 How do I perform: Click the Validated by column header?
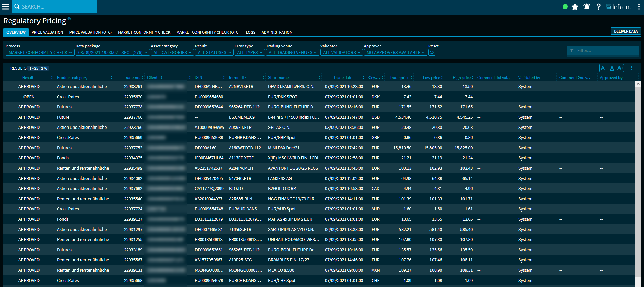tap(529, 78)
